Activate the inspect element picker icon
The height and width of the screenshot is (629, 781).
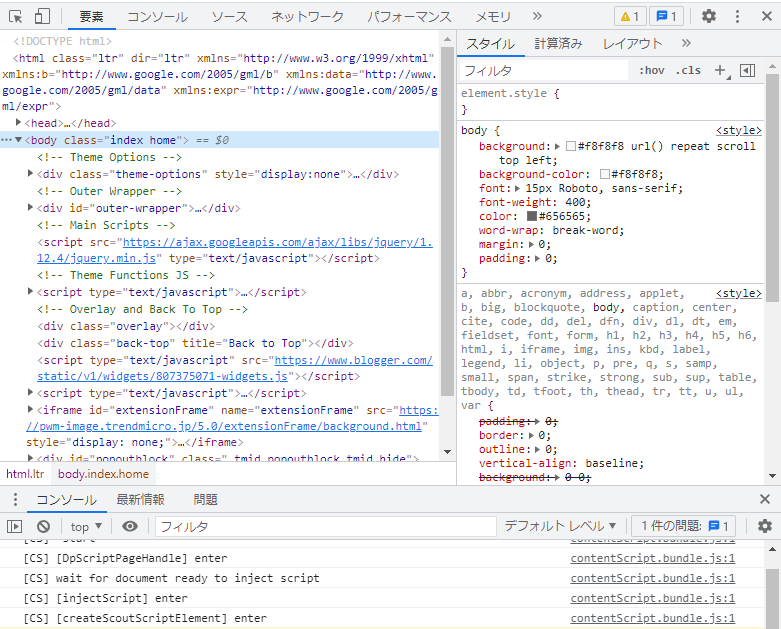pyautogui.click(x=15, y=16)
